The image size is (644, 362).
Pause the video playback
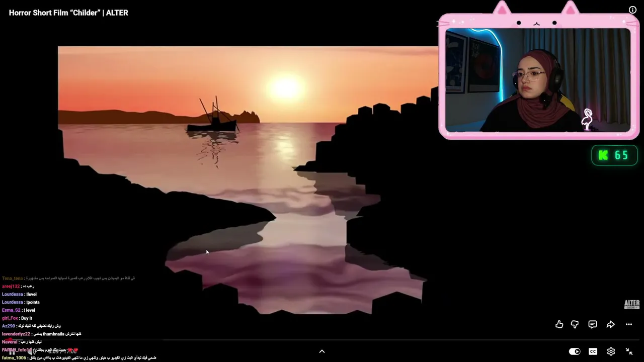tap(12, 352)
